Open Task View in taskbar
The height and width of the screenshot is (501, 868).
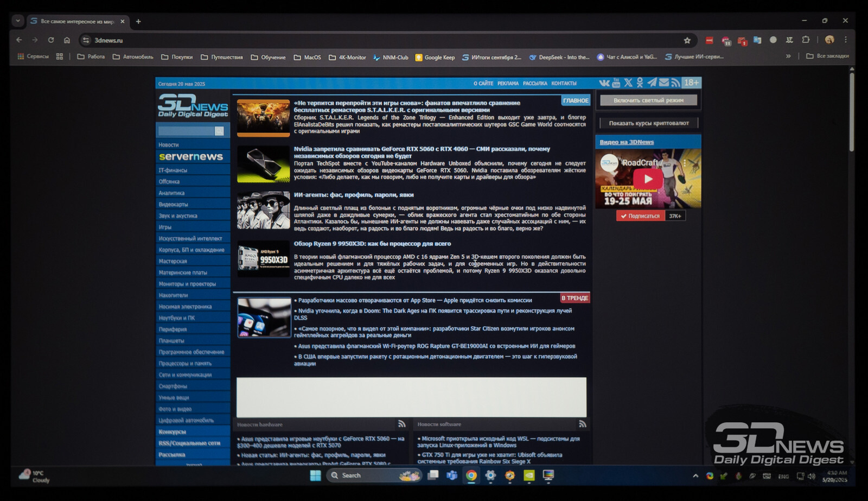(x=433, y=475)
